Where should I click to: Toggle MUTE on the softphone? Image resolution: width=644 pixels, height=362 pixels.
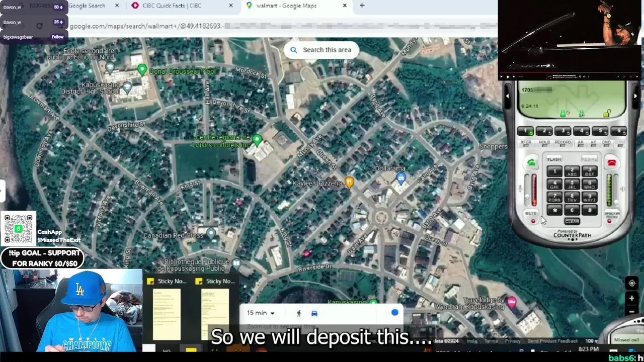coord(531,216)
